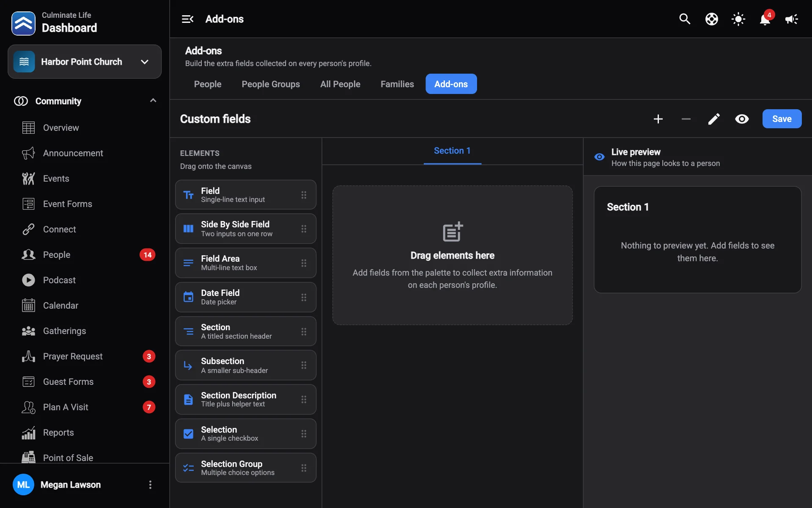Remove section with the minus icon
Screen dimensions: 812x508
tap(686, 119)
